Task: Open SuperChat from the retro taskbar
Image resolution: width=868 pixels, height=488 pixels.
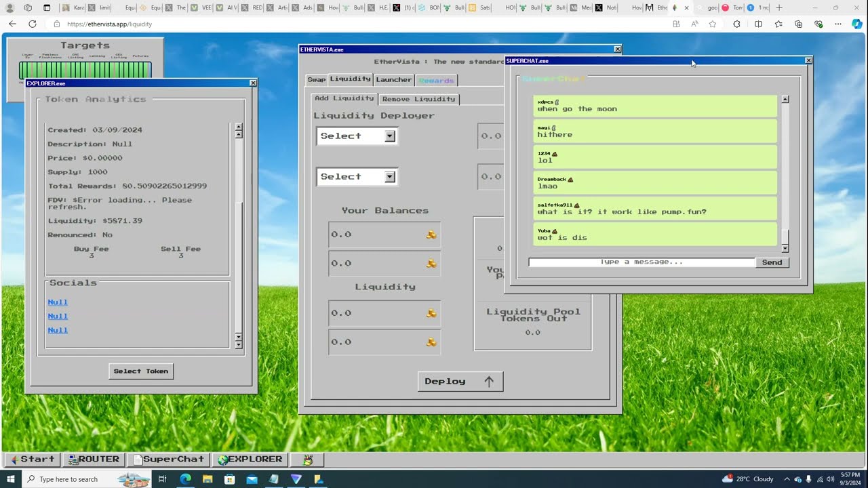Action: [x=168, y=460]
